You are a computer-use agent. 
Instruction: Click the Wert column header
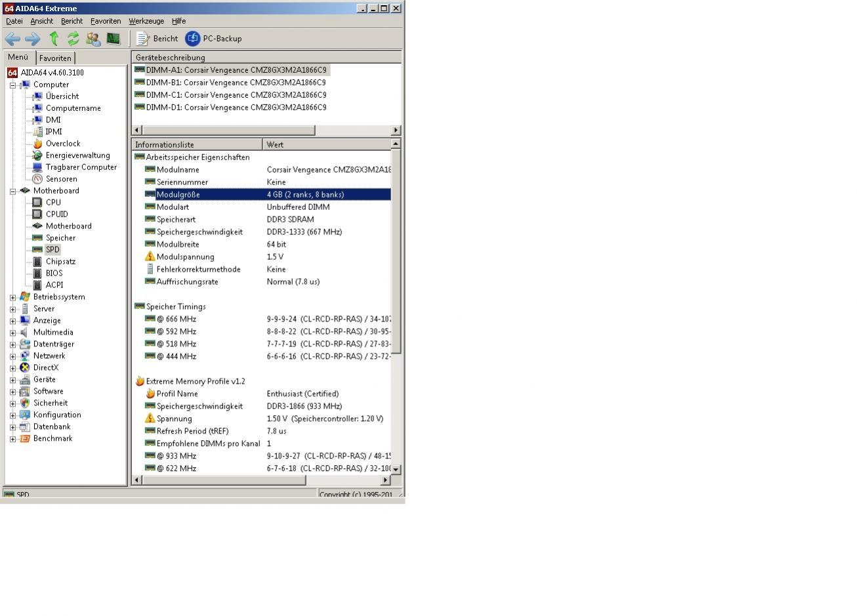point(327,144)
